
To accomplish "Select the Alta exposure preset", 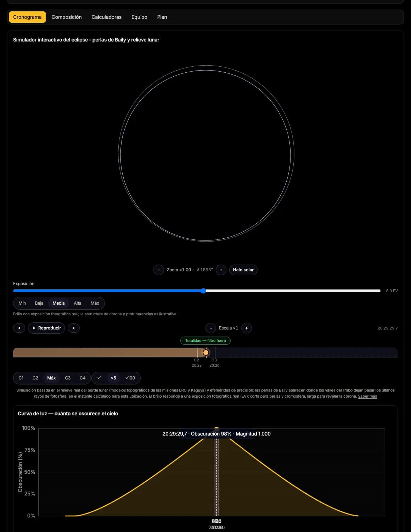I will click(78, 303).
